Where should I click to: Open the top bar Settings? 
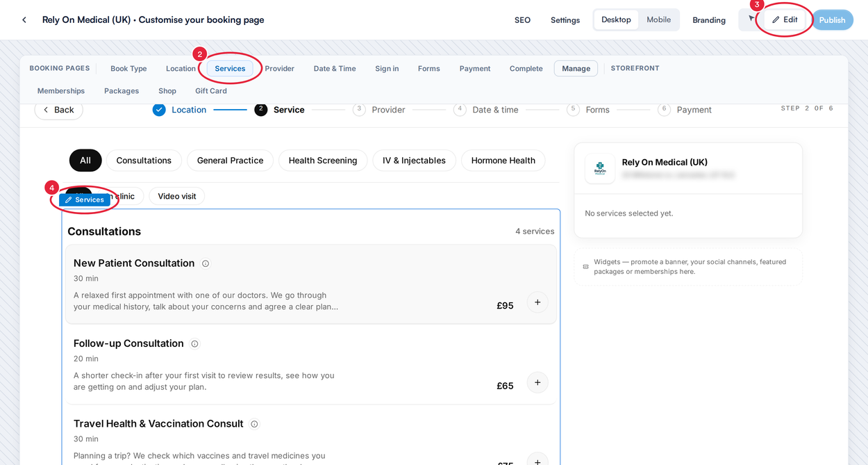tap(565, 19)
